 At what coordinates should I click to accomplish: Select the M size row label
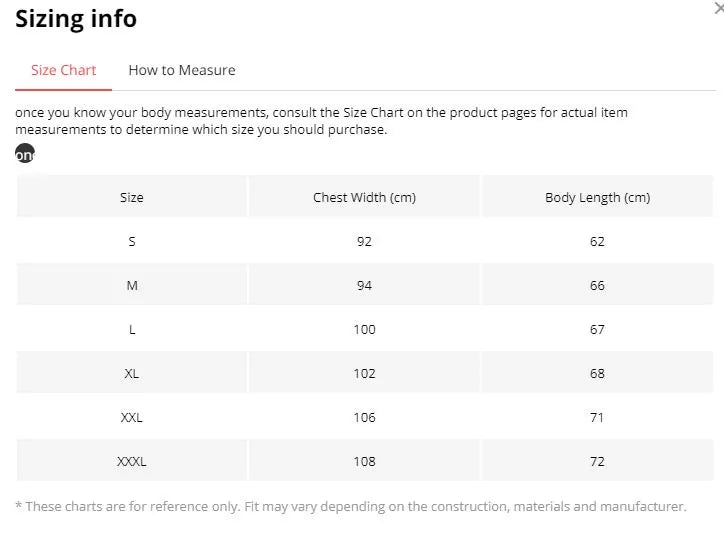coord(132,285)
